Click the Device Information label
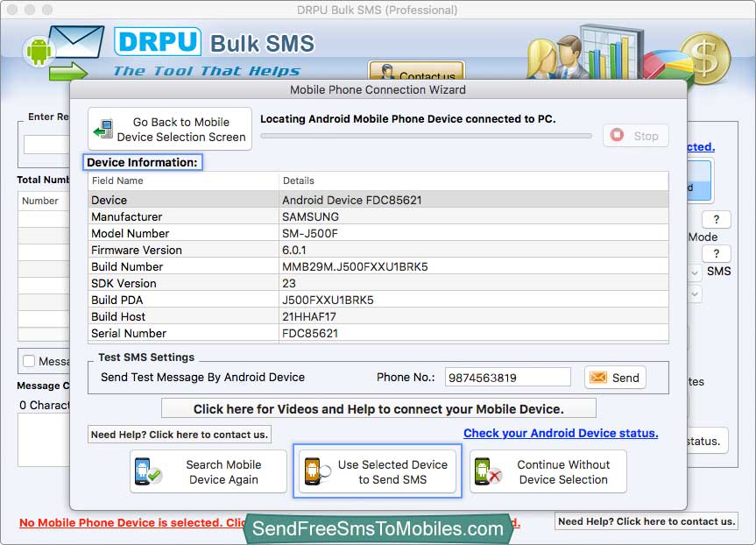 point(142,162)
